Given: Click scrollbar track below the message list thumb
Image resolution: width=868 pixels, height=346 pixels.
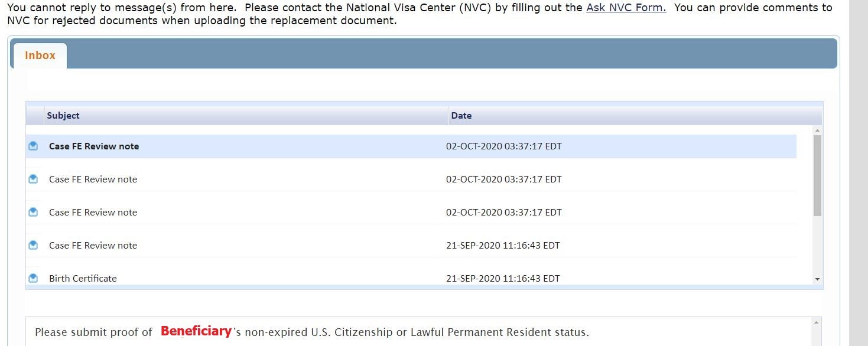Looking at the screenshot, I should [817, 246].
